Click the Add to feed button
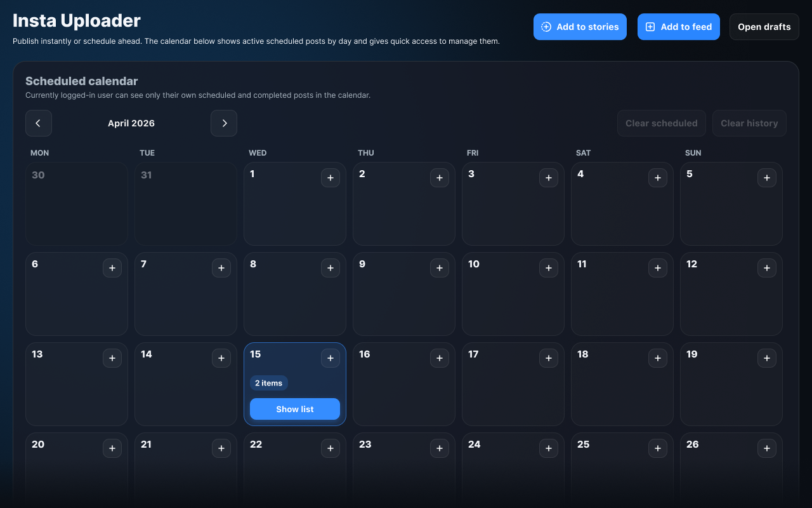The image size is (812, 508). tap(679, 27)
